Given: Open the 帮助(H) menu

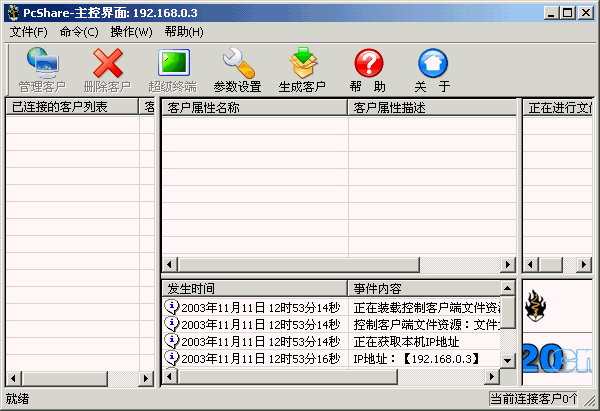Looking at the screenshot, I should 184,32.
